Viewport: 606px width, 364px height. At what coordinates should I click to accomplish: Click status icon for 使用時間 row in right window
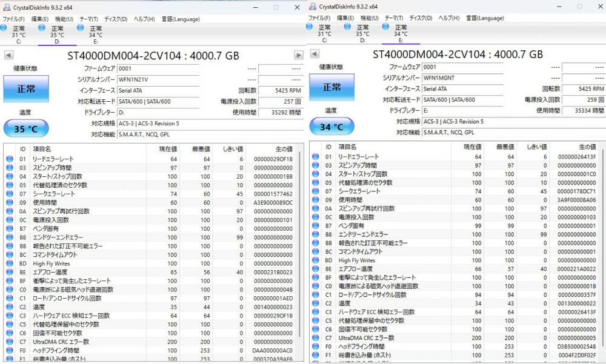(315, 200)
